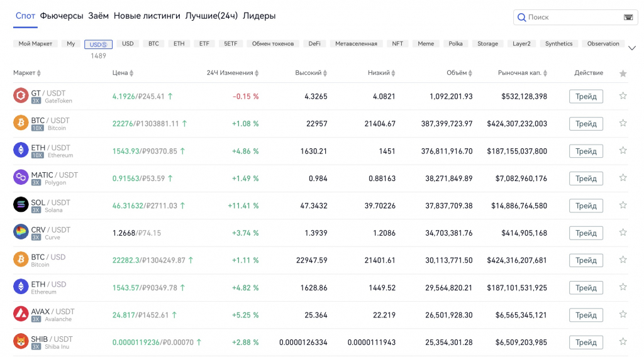Select the Метавселенная category filter
The height and width of the screenshot is (357, 644).
(356, 43)
